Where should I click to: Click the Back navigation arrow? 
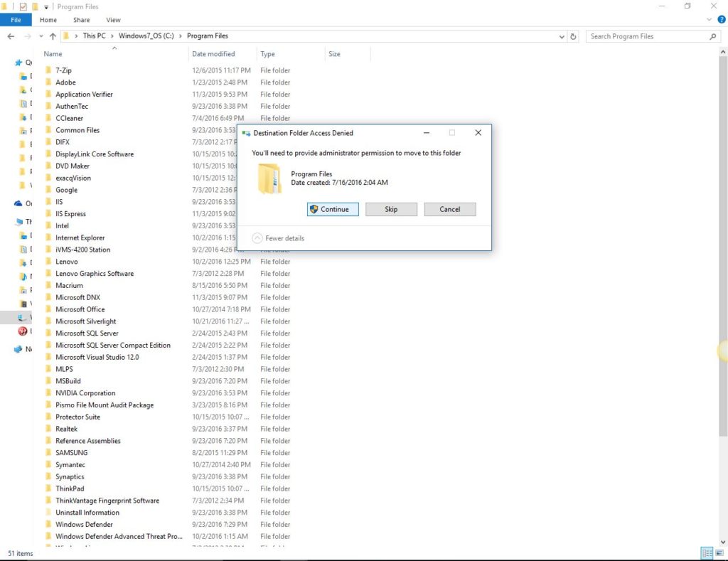pos(11,36)
